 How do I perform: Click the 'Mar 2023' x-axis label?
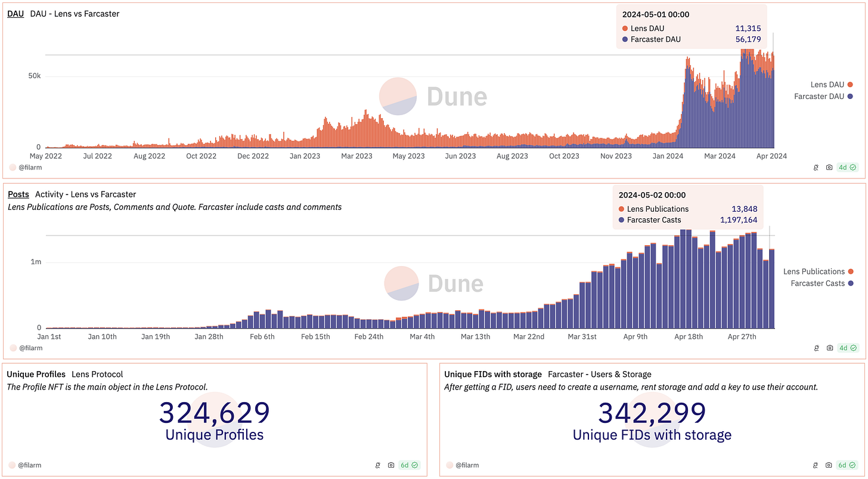pyautogui.click(x=356, y=156)
